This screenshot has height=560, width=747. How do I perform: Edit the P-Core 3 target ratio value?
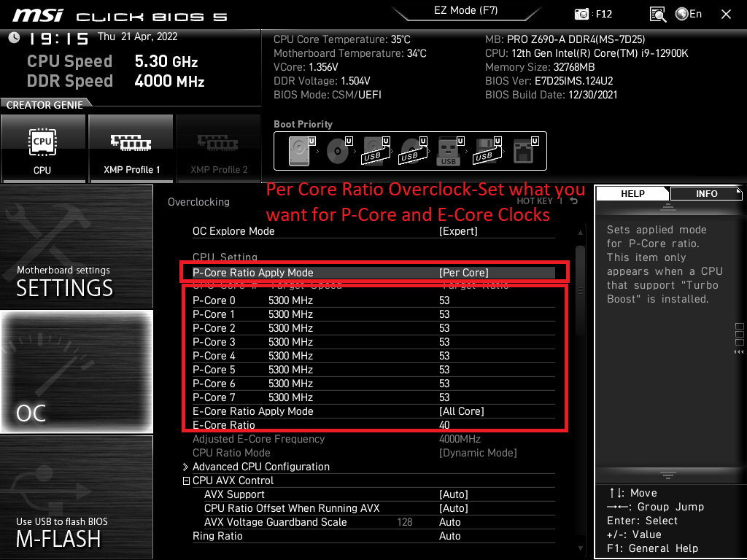pos(444,342)
